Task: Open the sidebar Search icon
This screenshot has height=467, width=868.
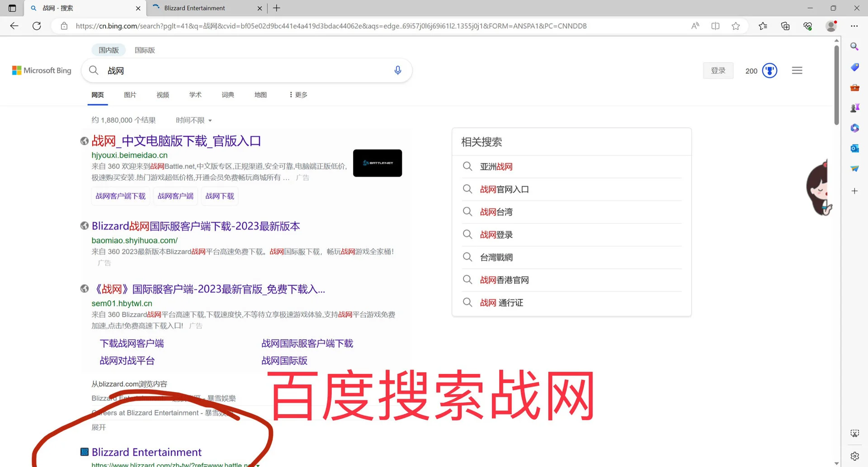Action: click(854, 47)
